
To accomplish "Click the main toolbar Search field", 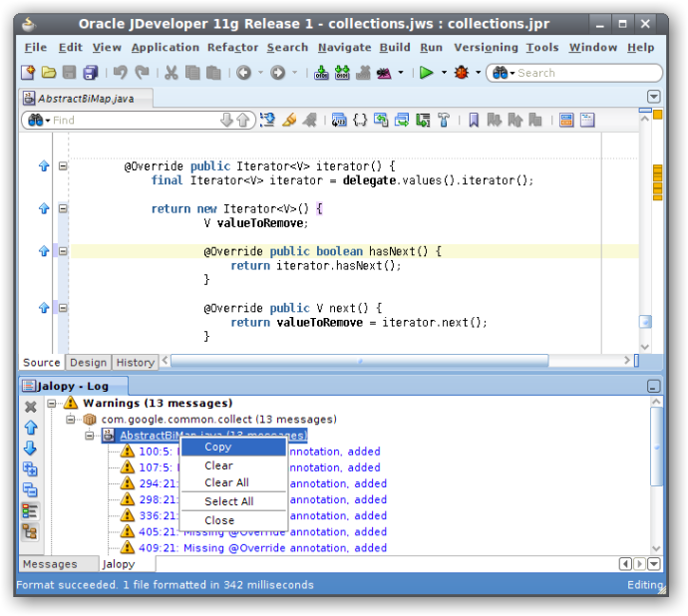I will [x=585, y=73].
